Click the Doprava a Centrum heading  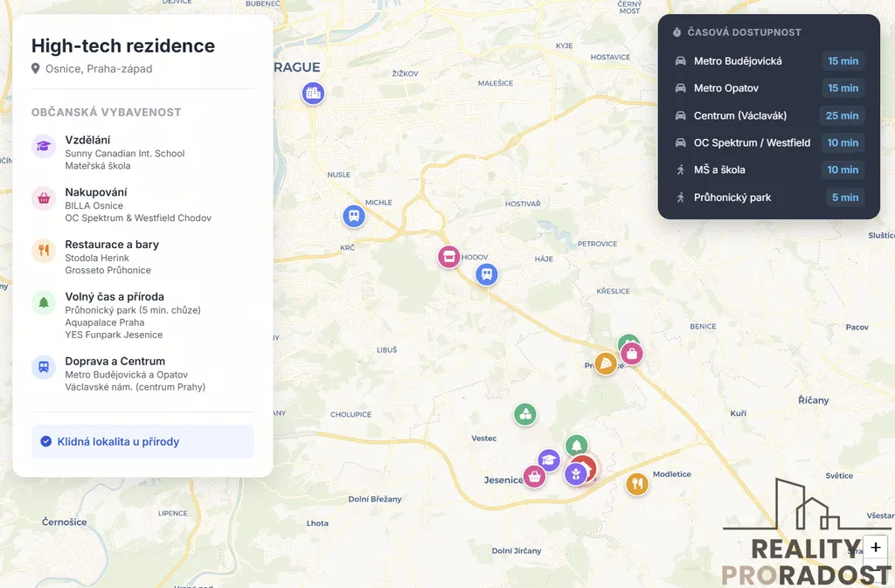[115, 361]
